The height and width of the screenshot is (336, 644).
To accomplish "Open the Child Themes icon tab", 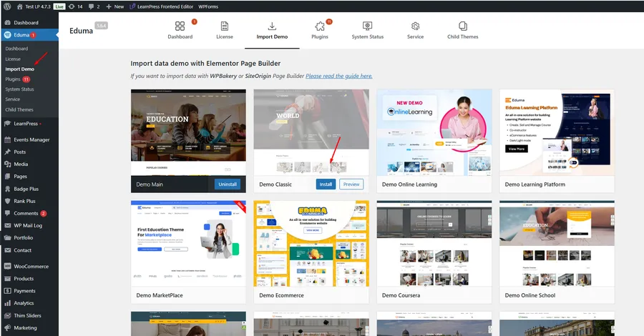I will pos(462,26).
